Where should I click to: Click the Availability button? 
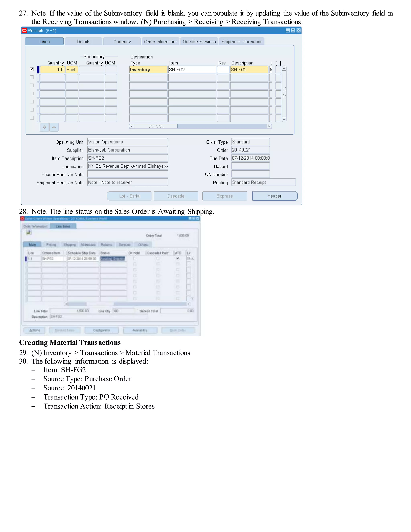pyautogui.click(x=140, y=330)
